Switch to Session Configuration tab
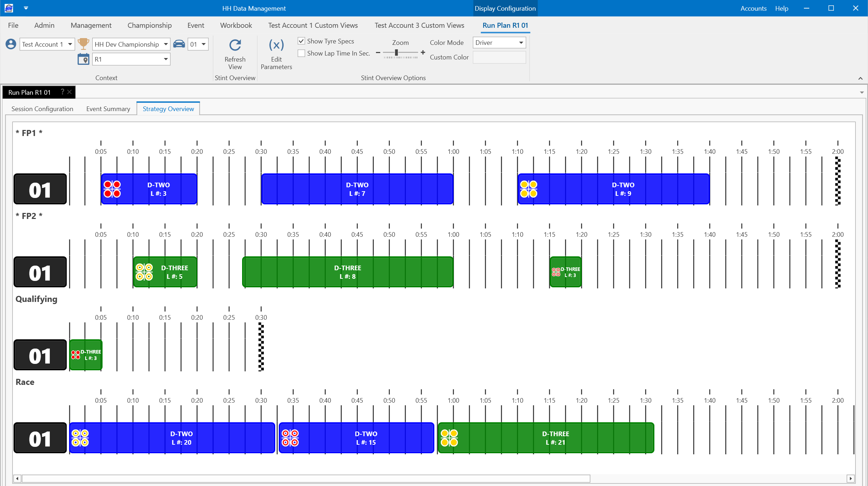The height and width of the screenshot is (486, 868). (42, 109)
